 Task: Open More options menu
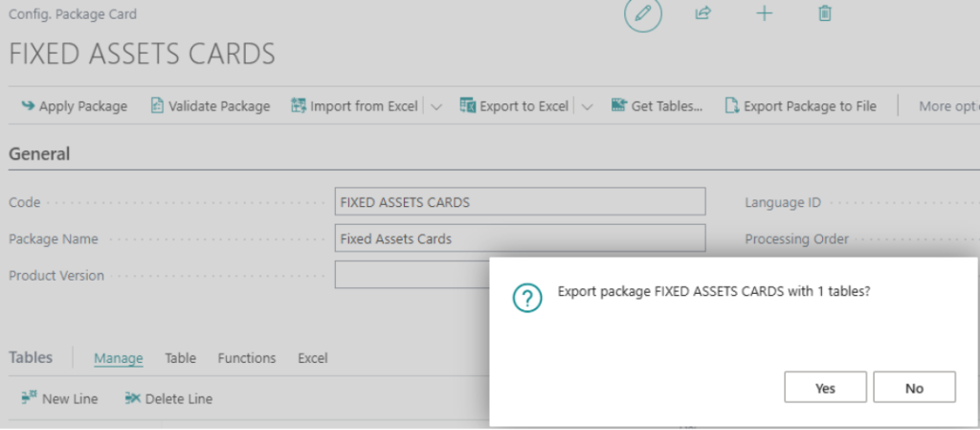[x=947, y=106]
